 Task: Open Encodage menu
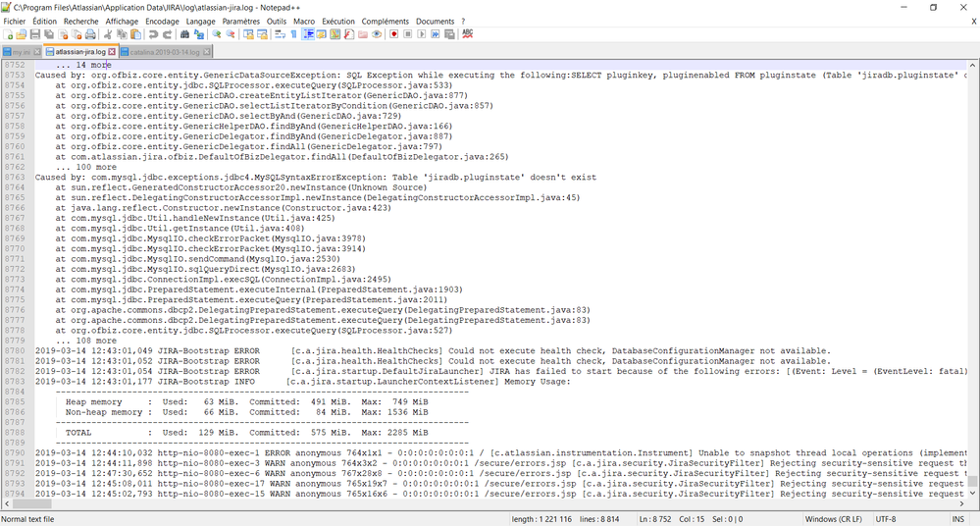click(163, 22)
